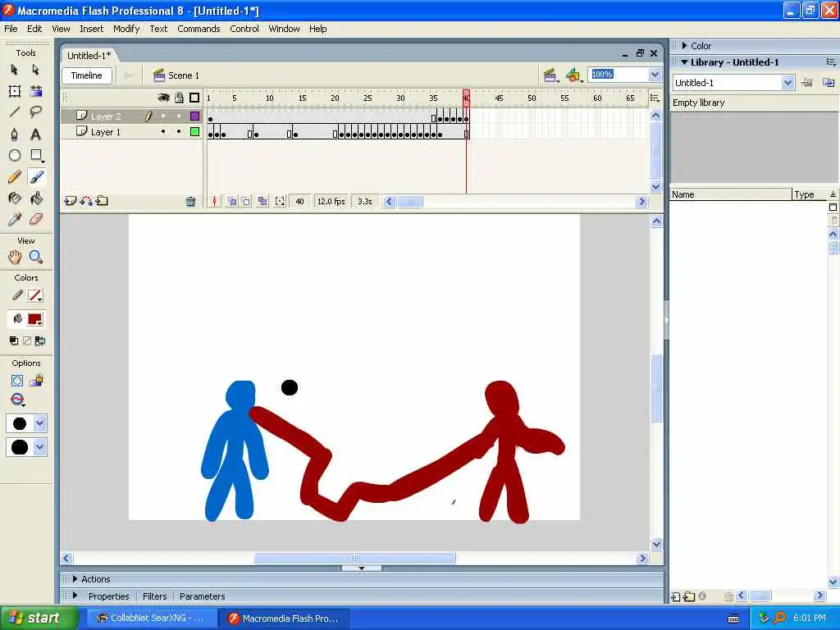Select the Subselection tool
Viewport: 840px width, 630px height.
[x=36, y=70]
